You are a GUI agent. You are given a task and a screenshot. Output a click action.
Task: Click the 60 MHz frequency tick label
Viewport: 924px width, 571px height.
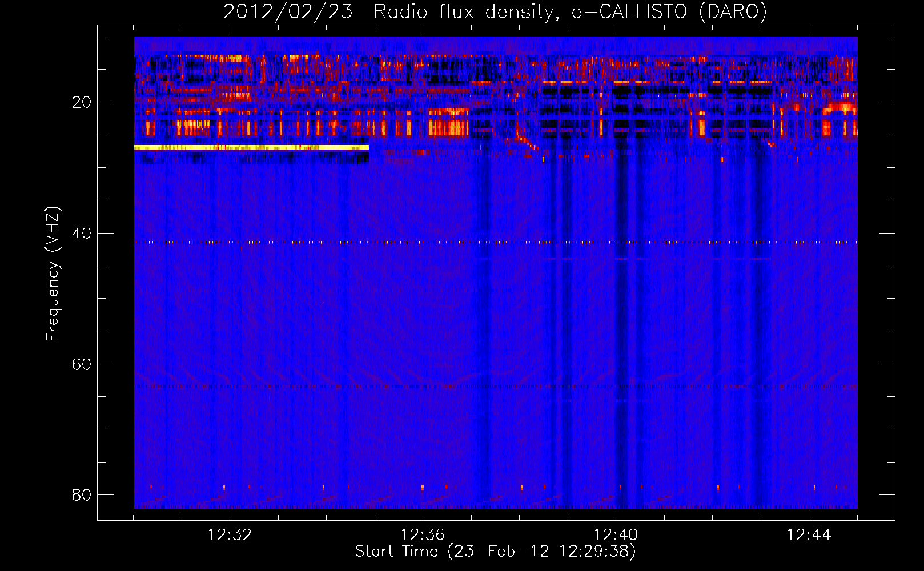tap(82, 364)
